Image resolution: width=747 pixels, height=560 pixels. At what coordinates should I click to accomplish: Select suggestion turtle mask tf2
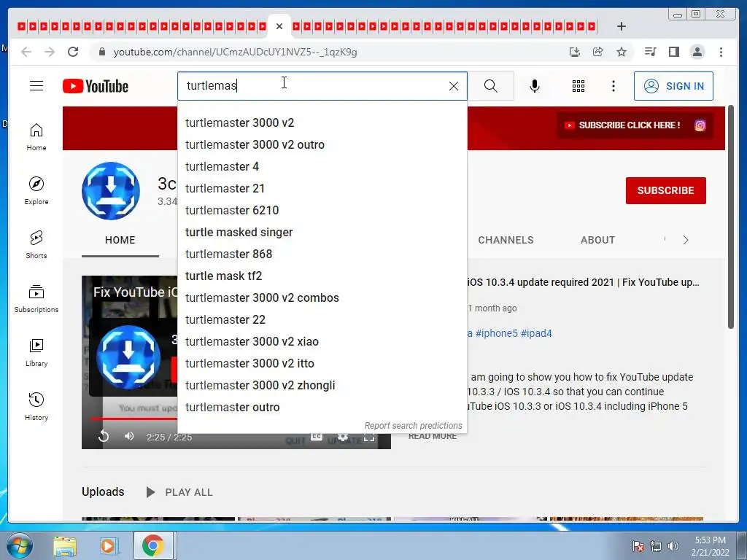pos(322,276)
